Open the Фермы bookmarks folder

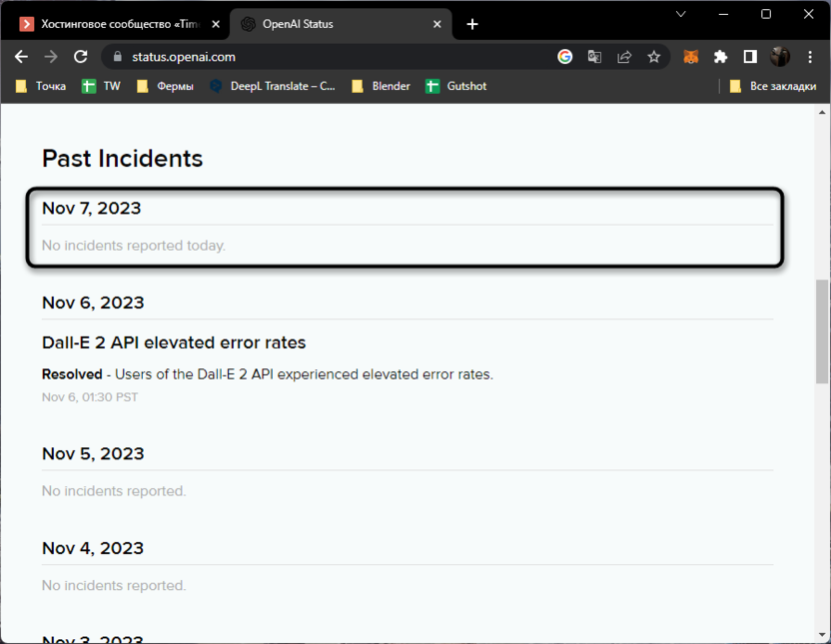pos(165,86)
